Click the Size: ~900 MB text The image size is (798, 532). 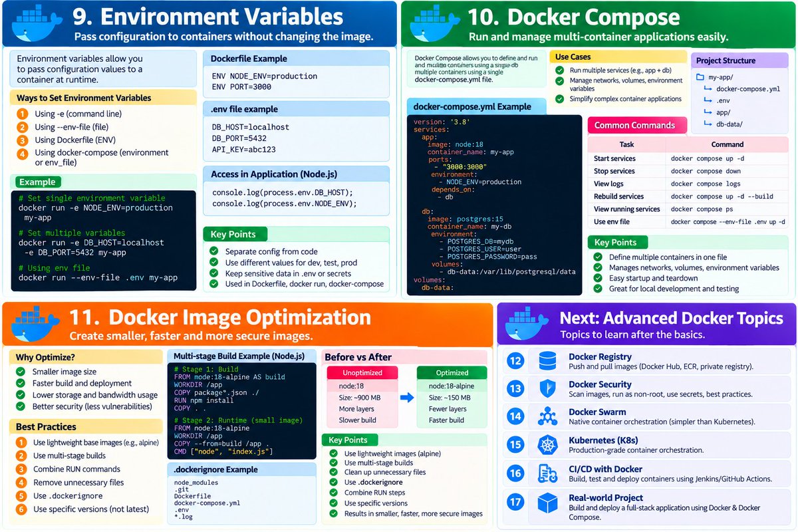(x=357, y=398)
